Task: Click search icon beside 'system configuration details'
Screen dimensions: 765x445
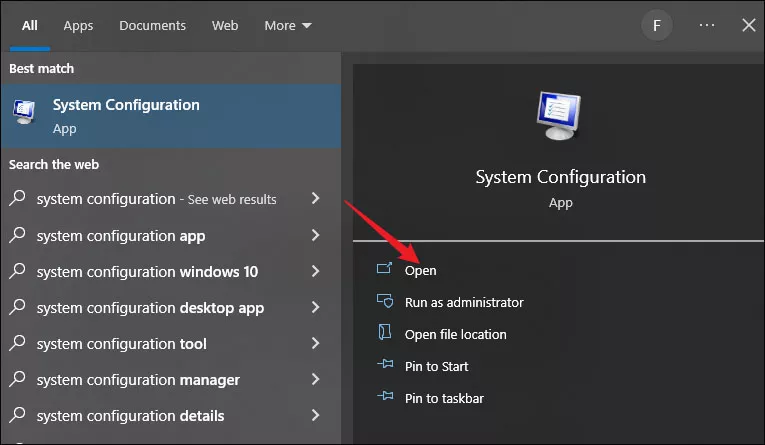Action: 17,415
